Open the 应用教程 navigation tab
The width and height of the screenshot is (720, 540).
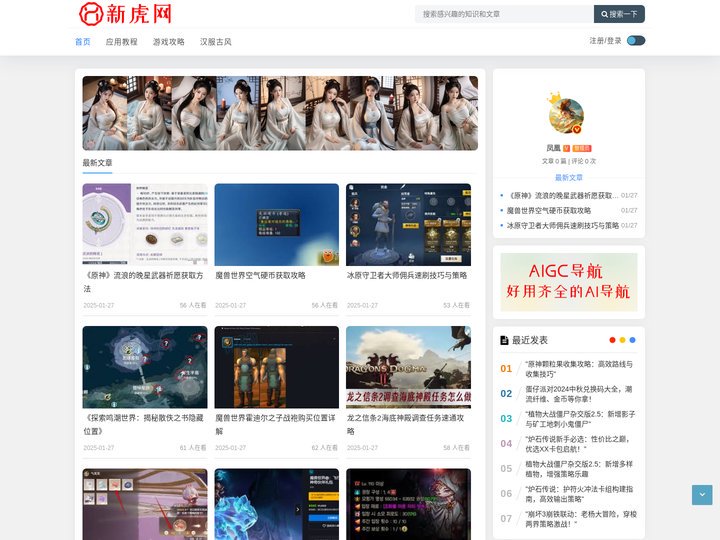pos(121,42)
